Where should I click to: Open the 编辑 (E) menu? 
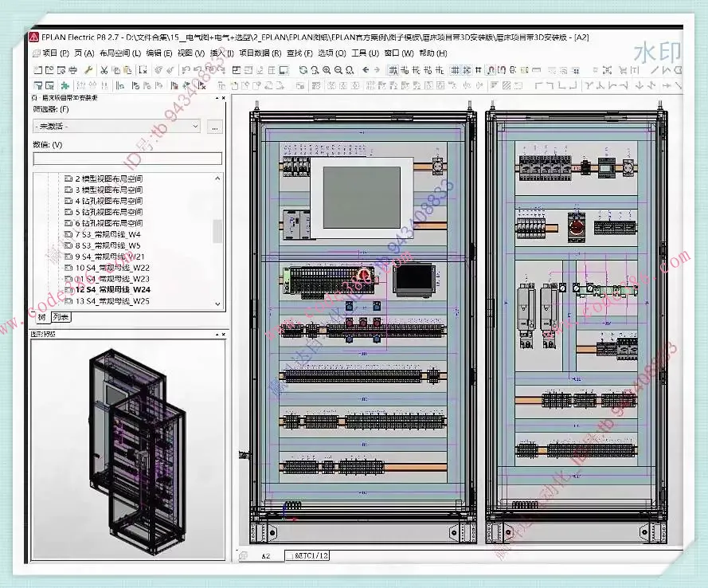(159, 53)
